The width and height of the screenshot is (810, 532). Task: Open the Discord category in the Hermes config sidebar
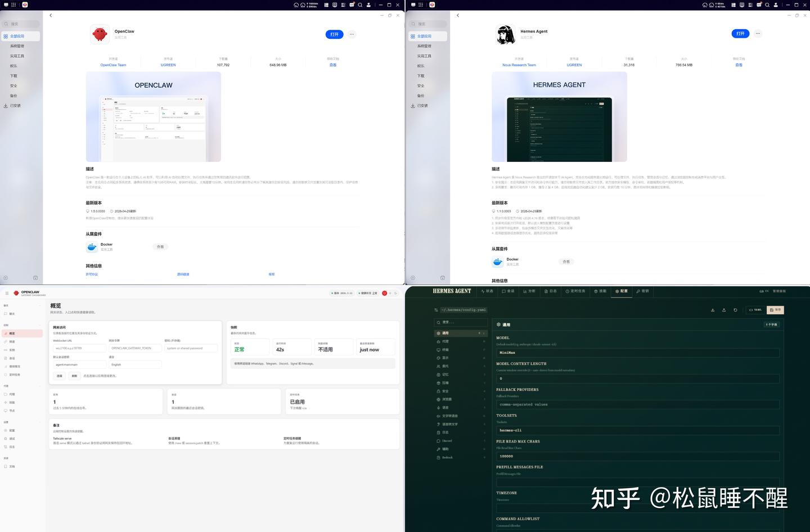[x=460, y=441]
